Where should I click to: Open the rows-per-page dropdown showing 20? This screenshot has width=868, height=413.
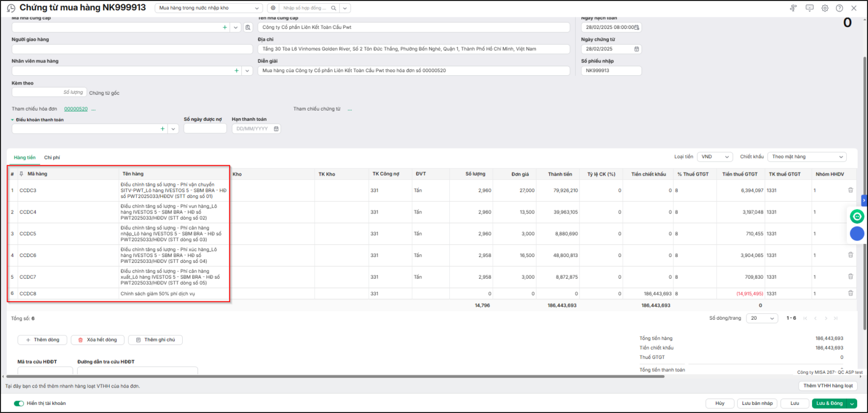click(x=762, y=318)
